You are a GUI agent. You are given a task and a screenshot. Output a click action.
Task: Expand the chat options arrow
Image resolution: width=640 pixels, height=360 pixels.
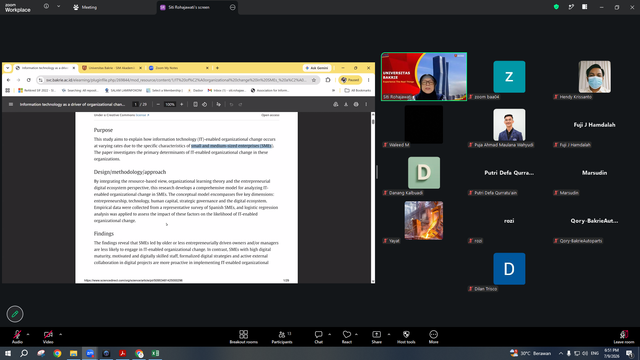pyautogui.click(x=329, y=334)
